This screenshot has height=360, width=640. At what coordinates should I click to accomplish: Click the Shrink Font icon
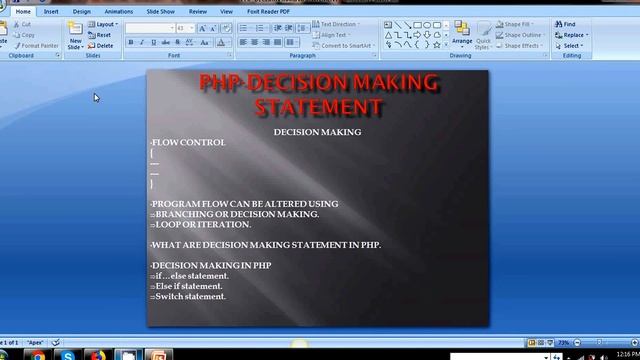pyautogui.click(x=213, y=28)
